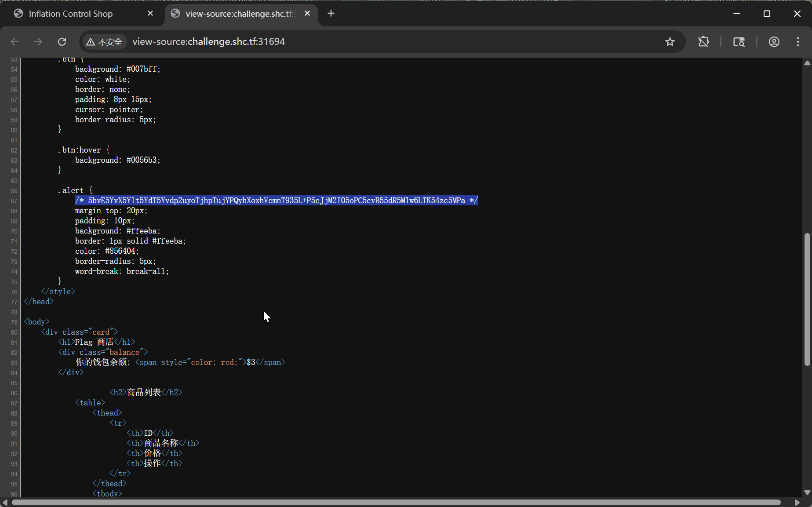Select the view-source:challenge.shc.tf tab
The width and height of the screenshot is (812, 507).
[x=237, y=14]
